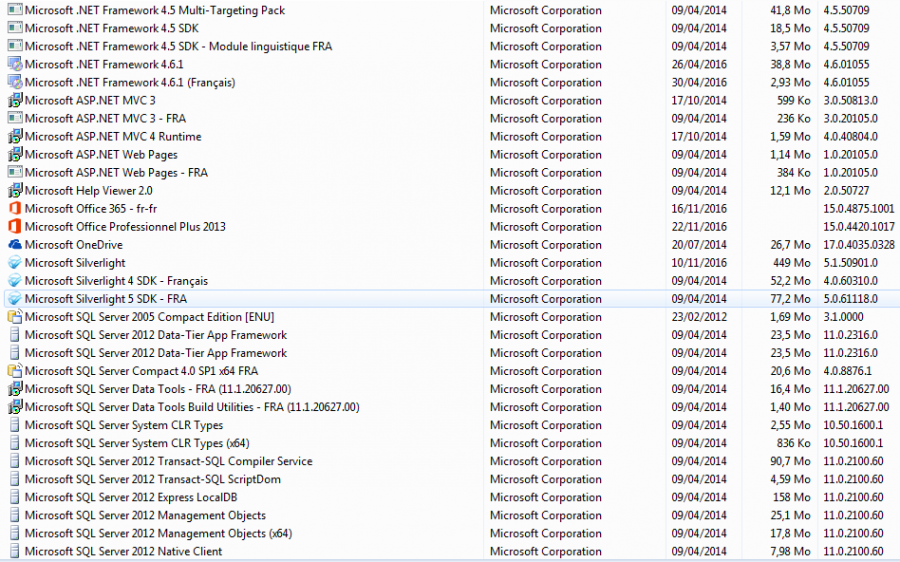Select Microsoft ASP.NET MVC 4 Runtime entry

112,137
